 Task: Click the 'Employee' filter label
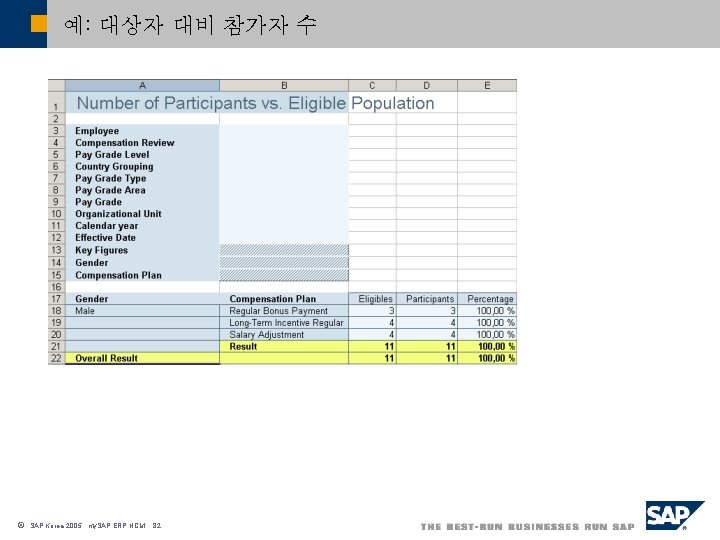[97, 131]
